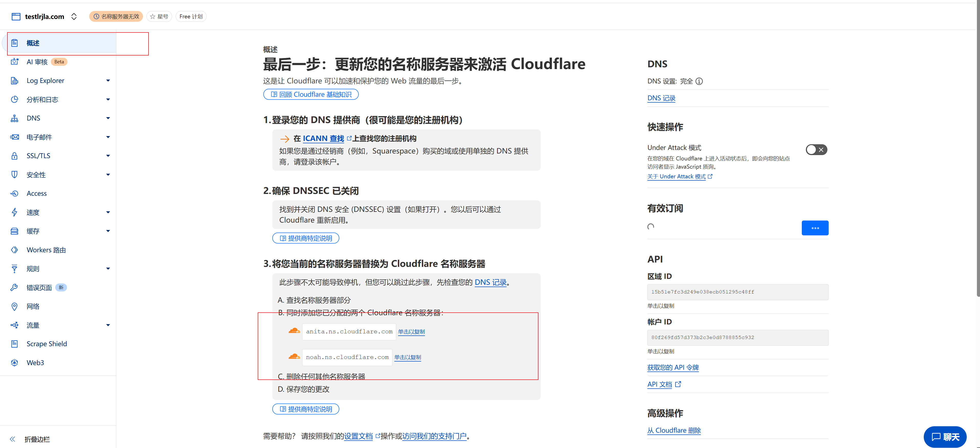Expand the 分析和日志 submenu arrow
980x448 pixels.
pos(108,99)
